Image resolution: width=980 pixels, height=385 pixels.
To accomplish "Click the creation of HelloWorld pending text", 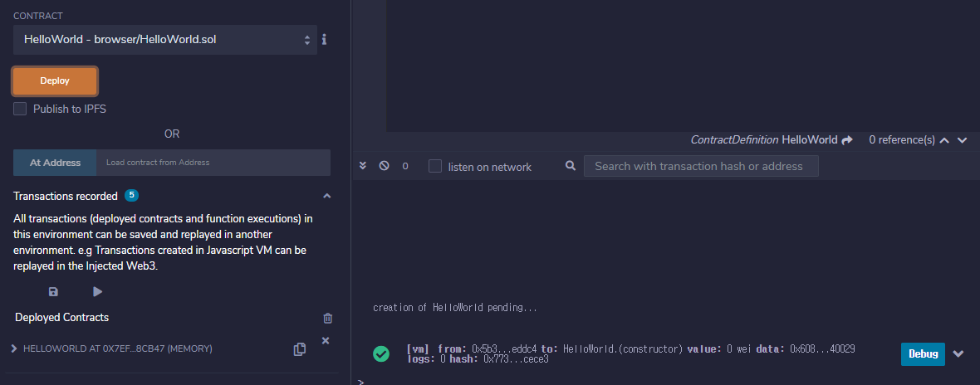I will point(455,308).
